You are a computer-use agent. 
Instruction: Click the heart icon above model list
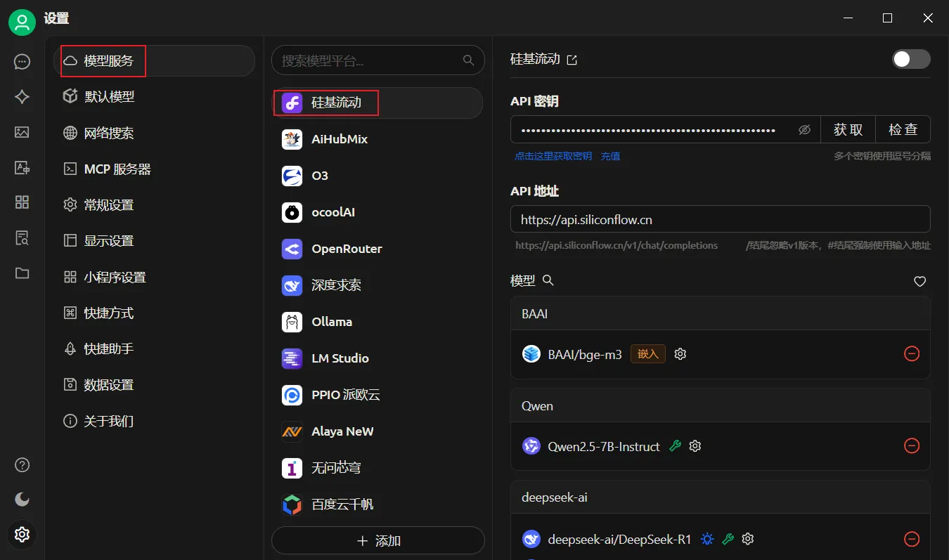pyautogui.click(x=919, y=282)
